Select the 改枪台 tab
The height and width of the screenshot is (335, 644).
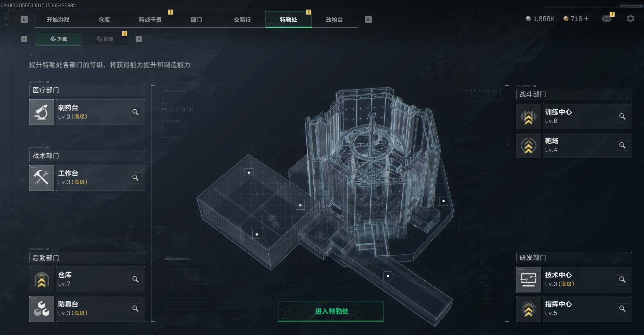coord(335,20)
